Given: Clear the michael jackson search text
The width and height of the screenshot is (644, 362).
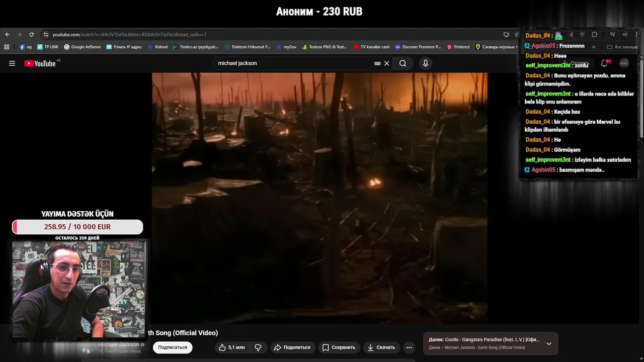Looking at the screenshot, I should tap(387, 63).
